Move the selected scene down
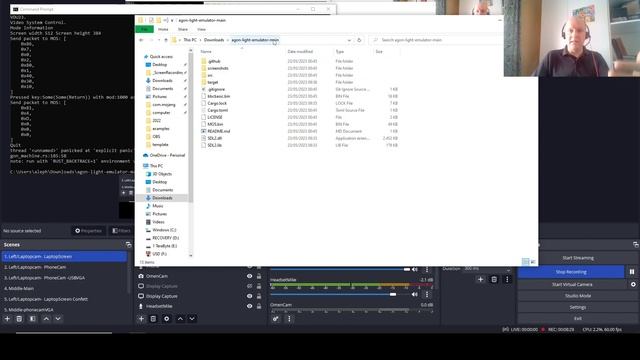 pos(58,319)
